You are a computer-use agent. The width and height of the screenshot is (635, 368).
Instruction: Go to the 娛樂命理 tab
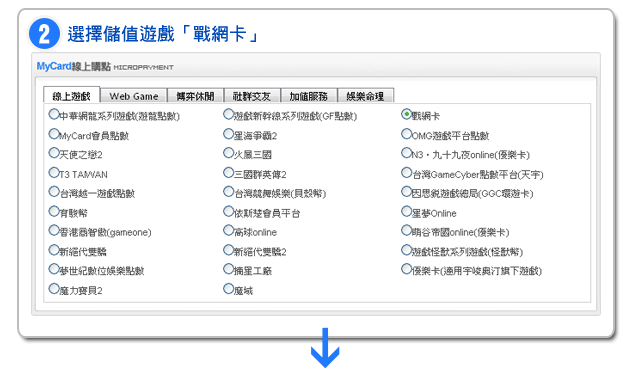tap(365, 96)
